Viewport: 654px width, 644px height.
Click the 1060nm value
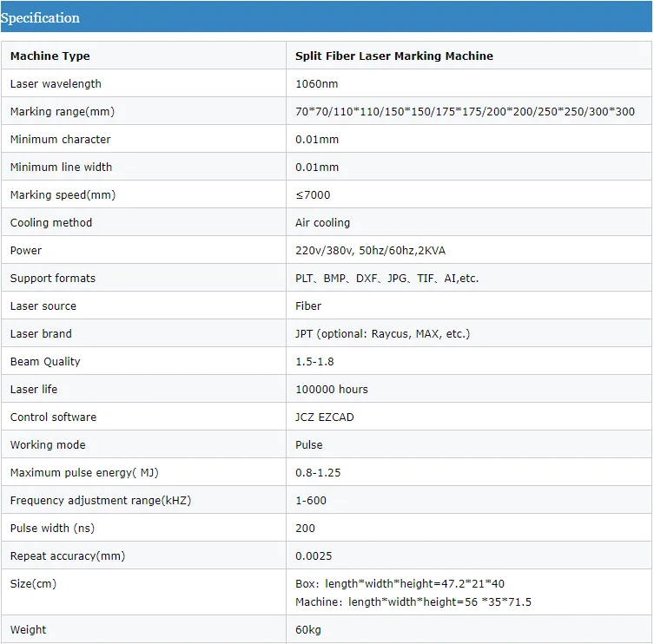[316, 84]
